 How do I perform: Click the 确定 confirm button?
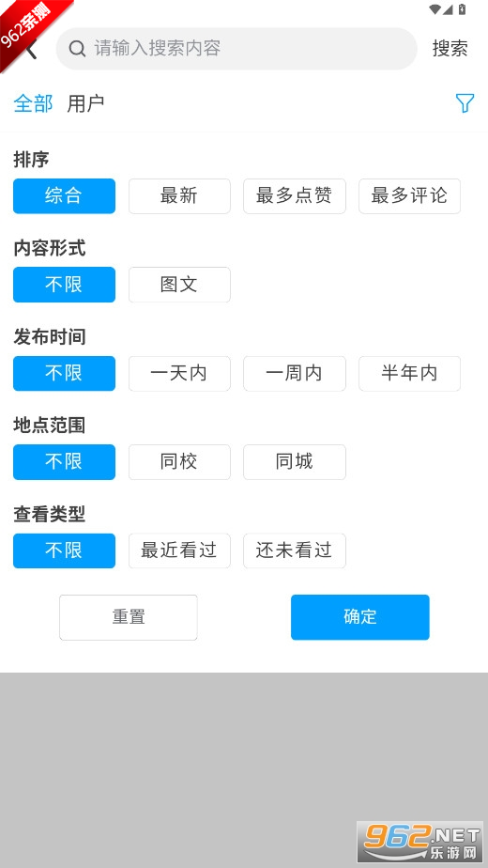click(360, 617)
